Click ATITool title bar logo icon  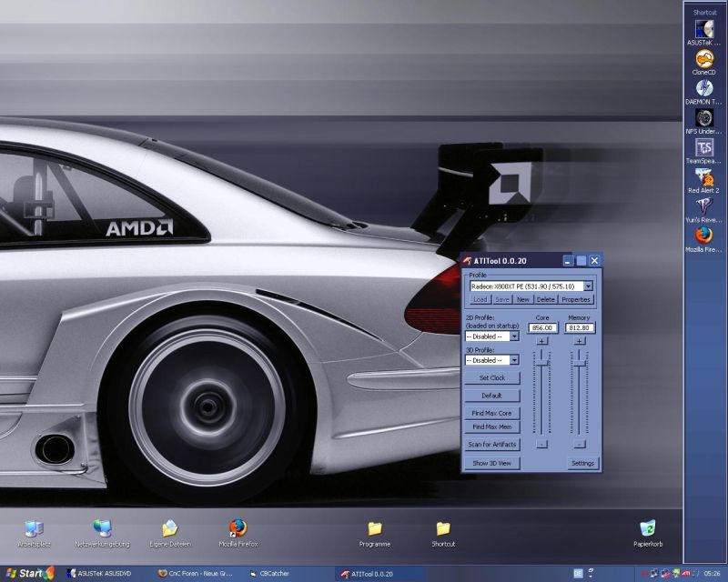coord(467,261)
